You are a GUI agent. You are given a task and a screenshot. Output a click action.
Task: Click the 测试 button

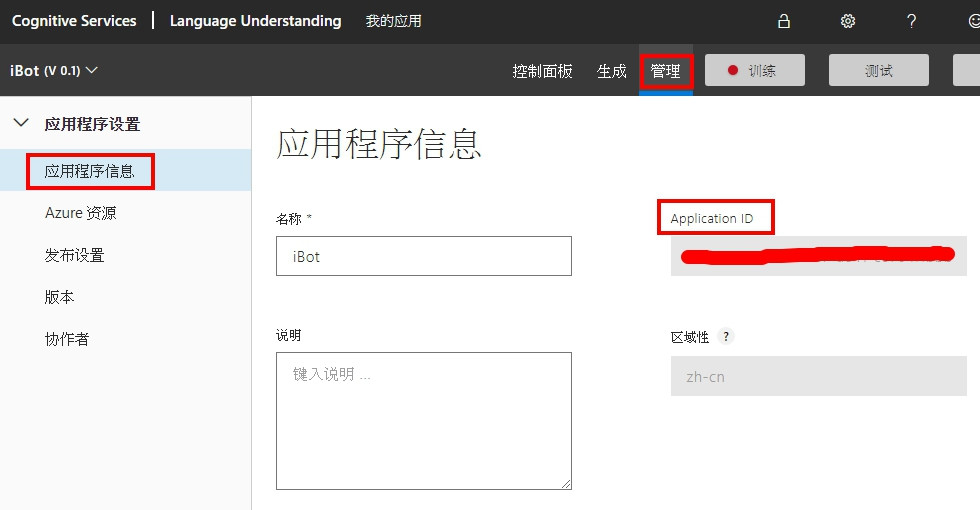point(878,70)
